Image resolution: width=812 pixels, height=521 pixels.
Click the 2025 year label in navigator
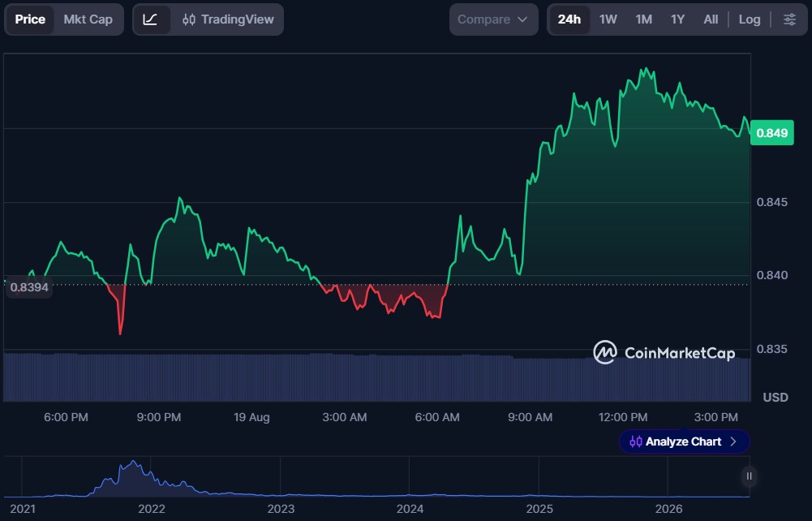(x=539, y=509)
